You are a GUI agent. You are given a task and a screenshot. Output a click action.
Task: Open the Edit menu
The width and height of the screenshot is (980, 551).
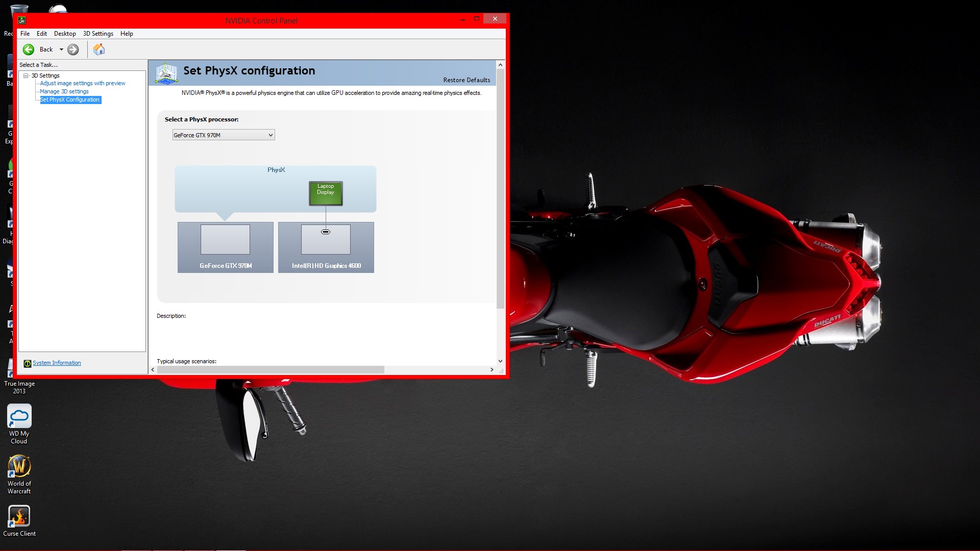tap(42, 34)
